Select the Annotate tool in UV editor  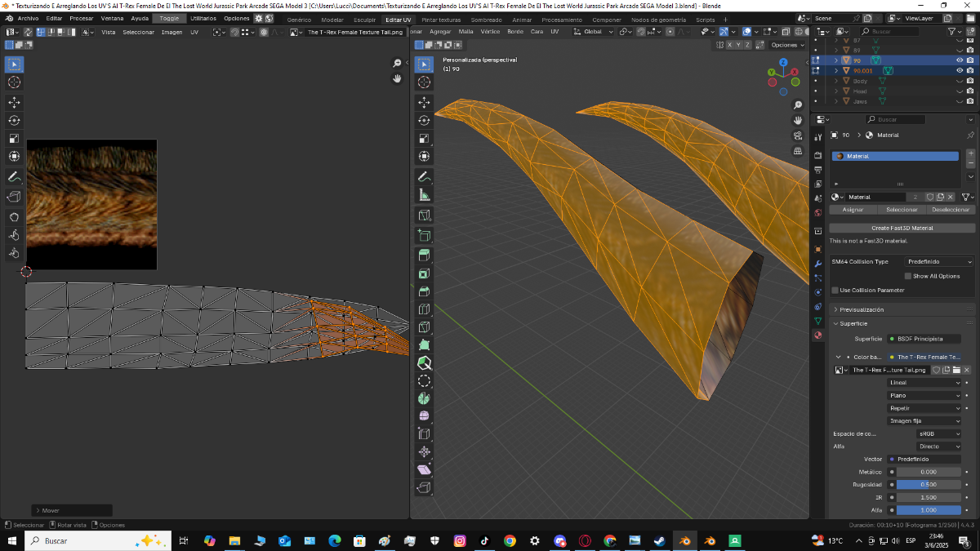point(14,177)
